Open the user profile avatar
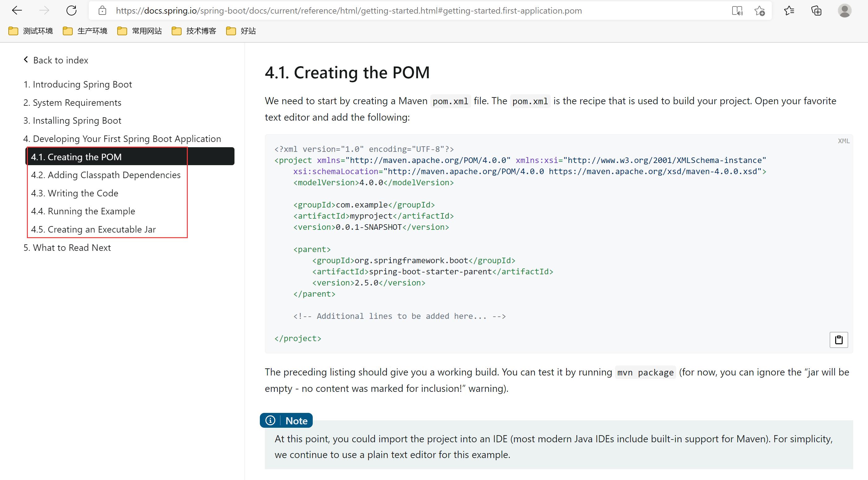The width and height of the screenshot is (868, 480). tap(844, 11)
